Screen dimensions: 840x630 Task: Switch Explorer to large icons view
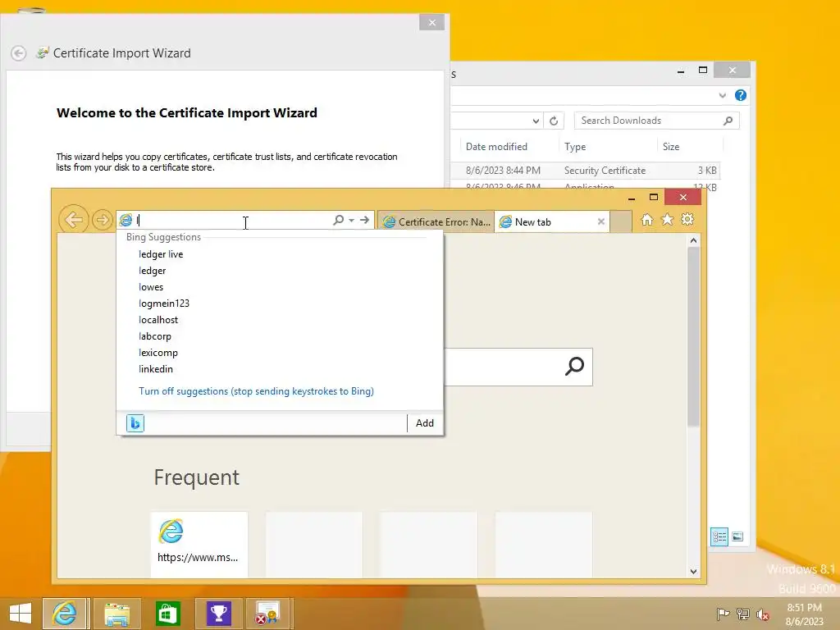[737, 536]
